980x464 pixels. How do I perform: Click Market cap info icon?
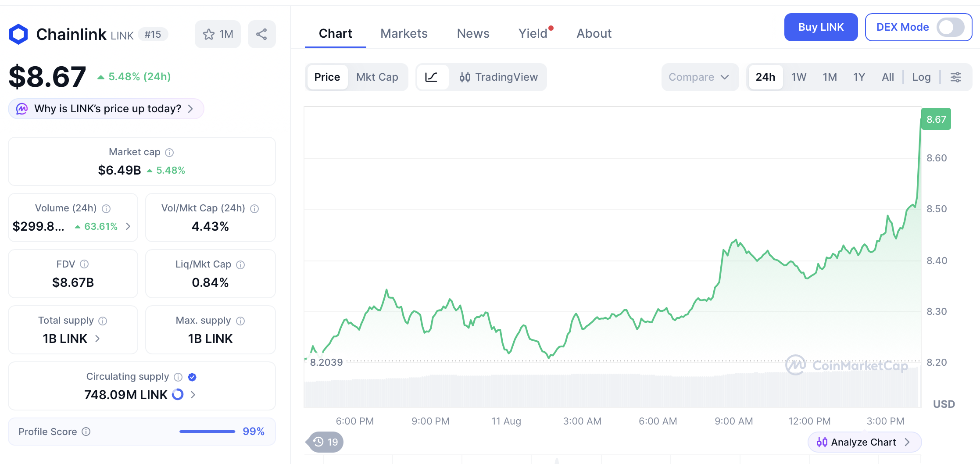pos(169,153)
